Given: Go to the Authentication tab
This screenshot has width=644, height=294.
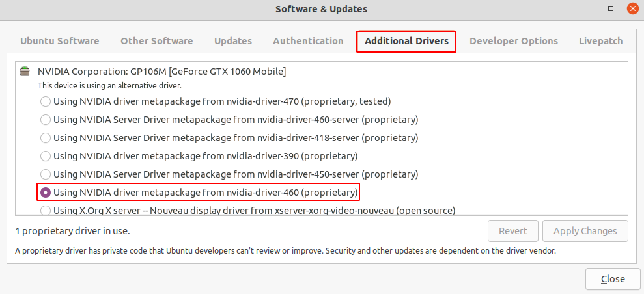Looking at the screenshot, I should pyautogui.click(x=308, y=41).
